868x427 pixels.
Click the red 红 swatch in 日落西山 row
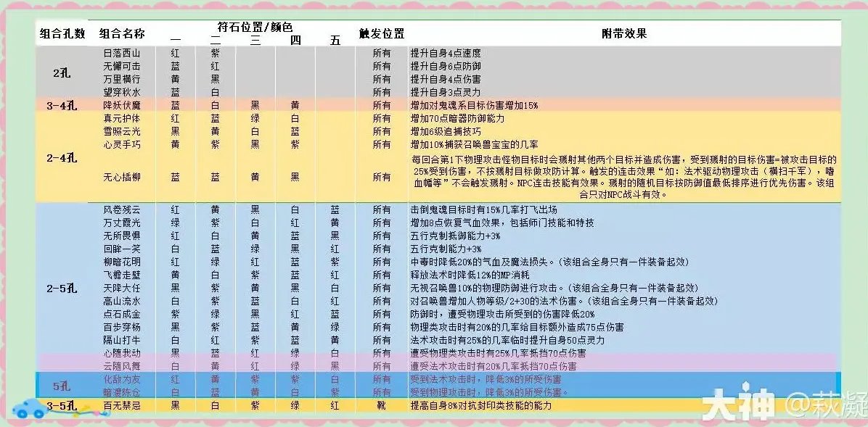(176, 52)
